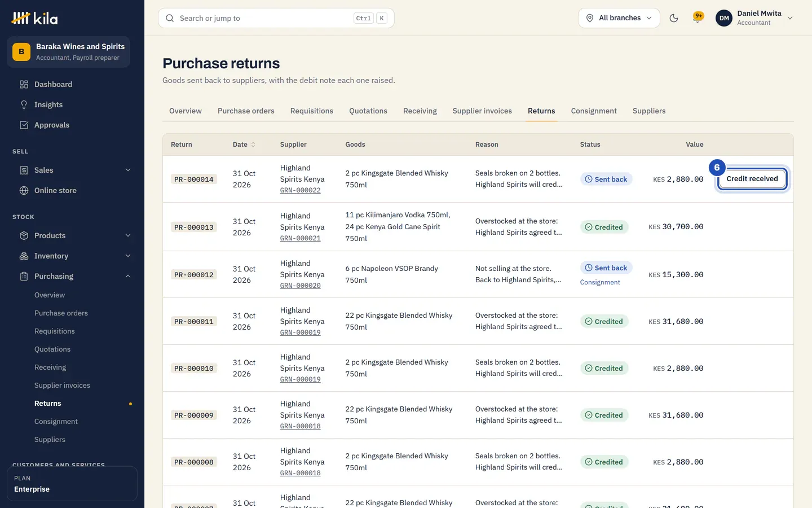Expand the Inventory sidebar section
This screenshot has width=812, height=508.
(128, 256)
